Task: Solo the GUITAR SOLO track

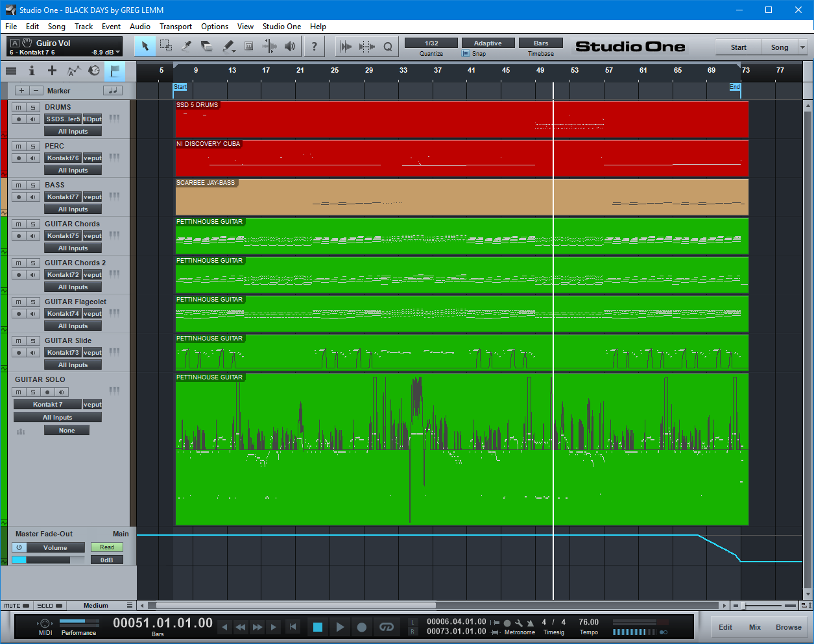Action: [x=33, y=392]
